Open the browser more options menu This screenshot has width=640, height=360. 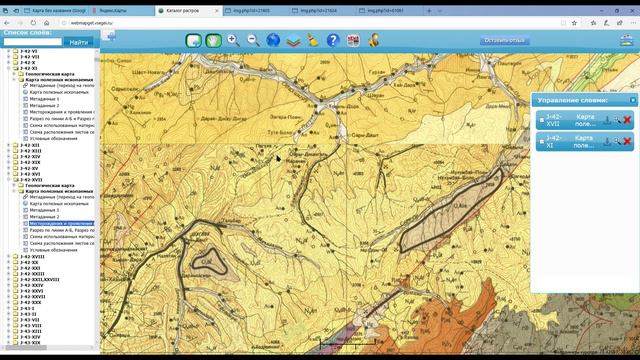633,23
